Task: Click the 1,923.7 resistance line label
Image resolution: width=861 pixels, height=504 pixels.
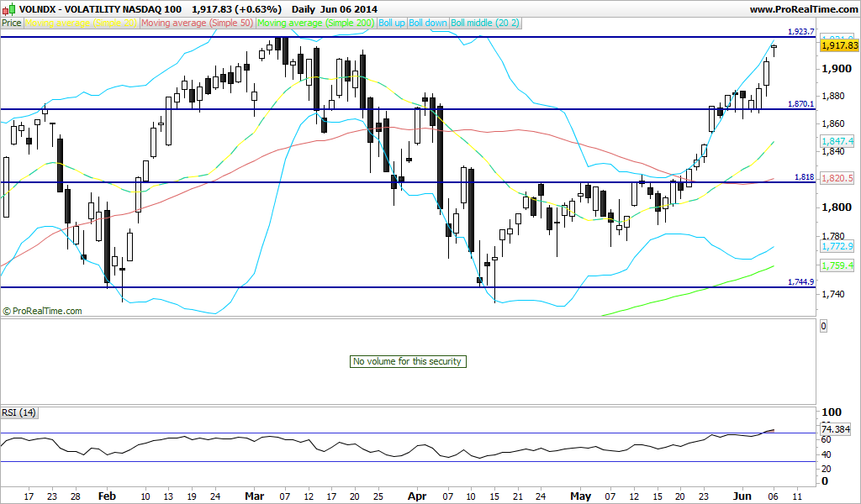Action: [800, 32]
